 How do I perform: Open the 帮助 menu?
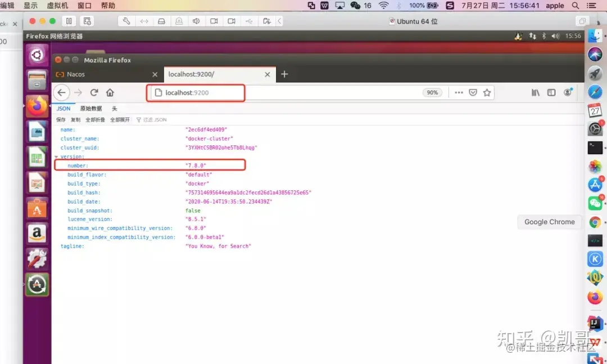[108, 6]
